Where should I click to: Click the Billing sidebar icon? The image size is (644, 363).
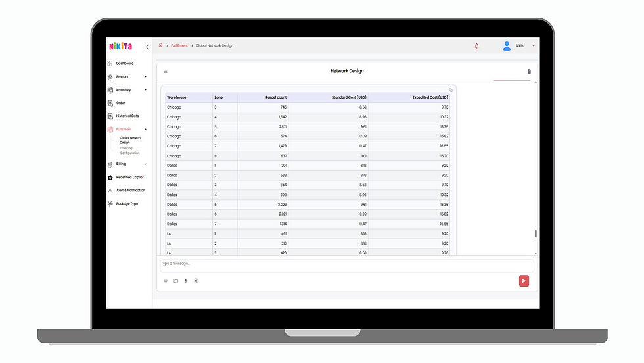(x=110, y=164)
